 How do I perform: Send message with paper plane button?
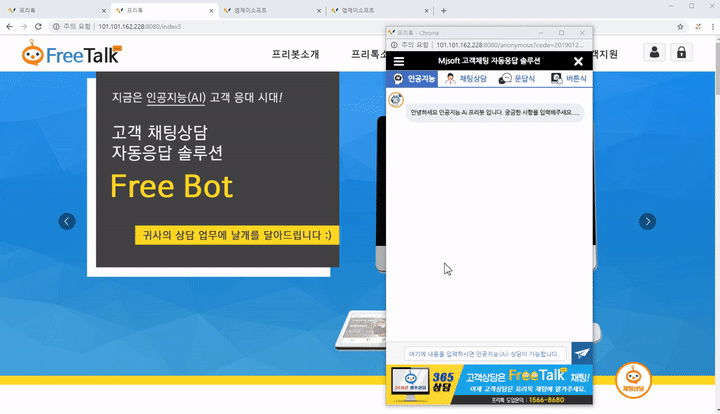(x=582, y=353)
